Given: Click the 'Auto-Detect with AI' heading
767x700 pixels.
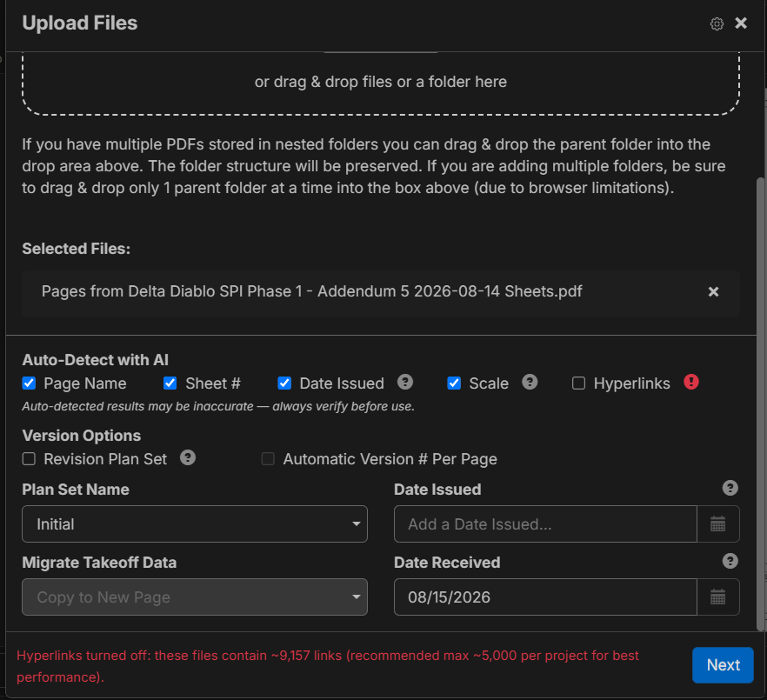Looking at the screenshot, I should 96,360.
